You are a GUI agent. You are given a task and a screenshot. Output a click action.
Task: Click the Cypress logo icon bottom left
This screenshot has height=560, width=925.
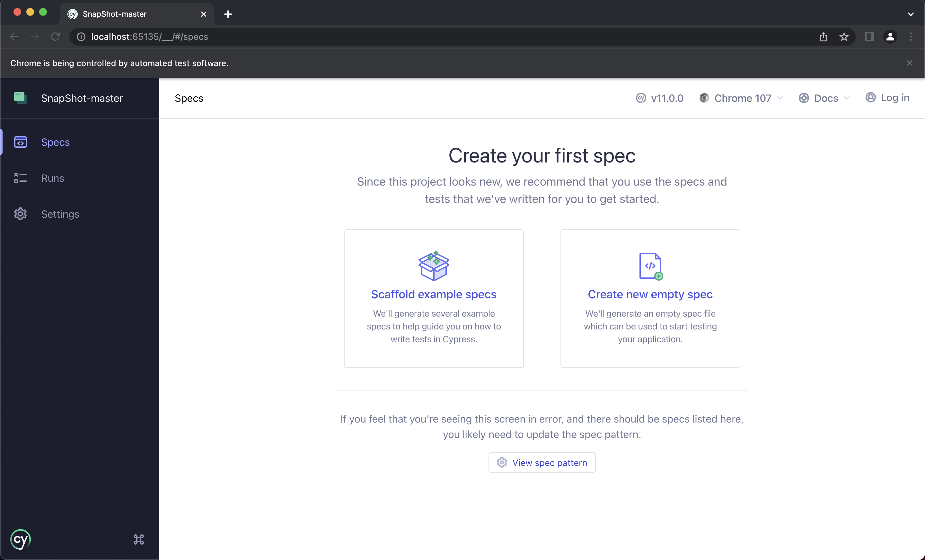21,539
